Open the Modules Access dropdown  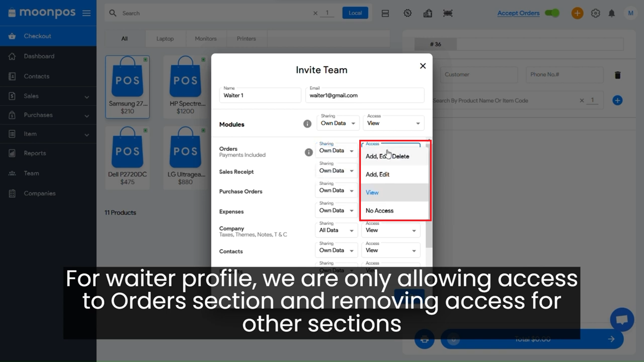tap(393, 123)
